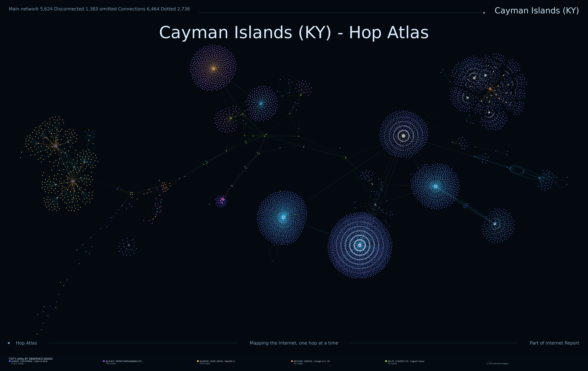Click the bullet dot beside top-right Cayman Islands label
Viewport: 588px width, 371px height.
(x=484, y=13)
